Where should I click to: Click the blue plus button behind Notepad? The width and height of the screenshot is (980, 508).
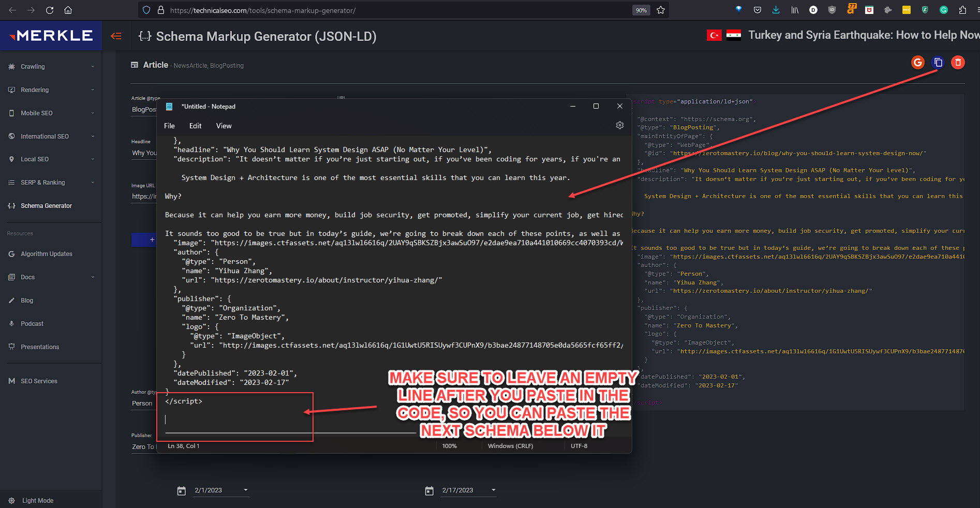coord(144,240)
